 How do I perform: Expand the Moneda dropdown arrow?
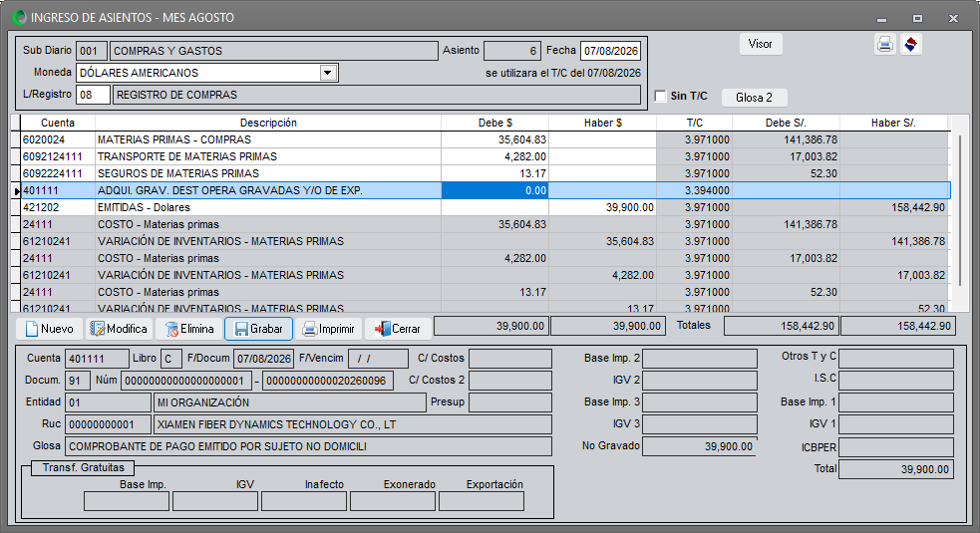point(328,73)
